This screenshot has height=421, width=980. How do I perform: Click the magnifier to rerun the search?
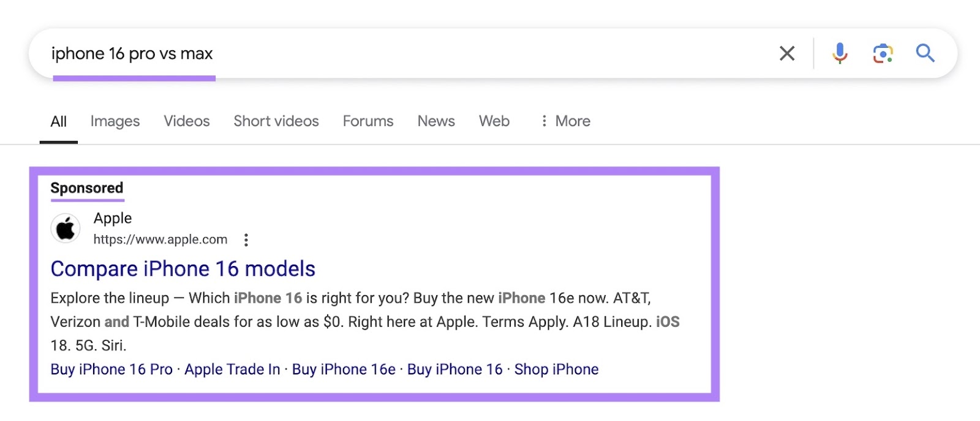[925, 53]
